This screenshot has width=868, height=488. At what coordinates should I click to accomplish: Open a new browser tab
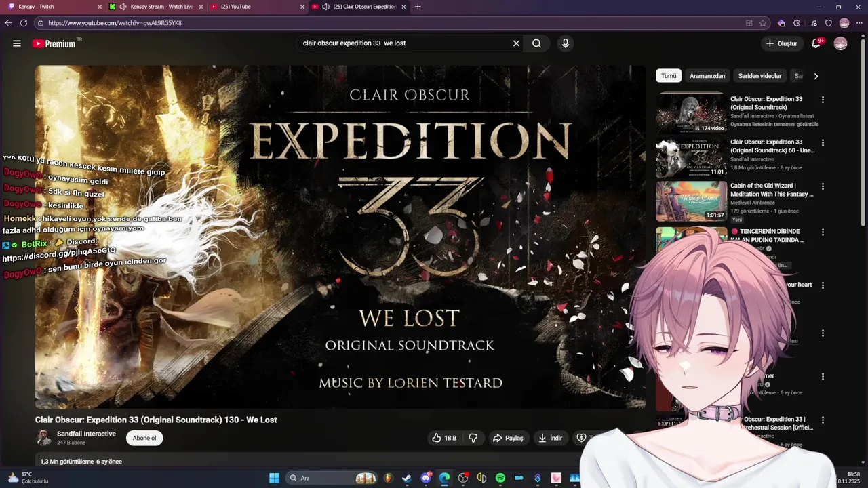pos(418,7)
